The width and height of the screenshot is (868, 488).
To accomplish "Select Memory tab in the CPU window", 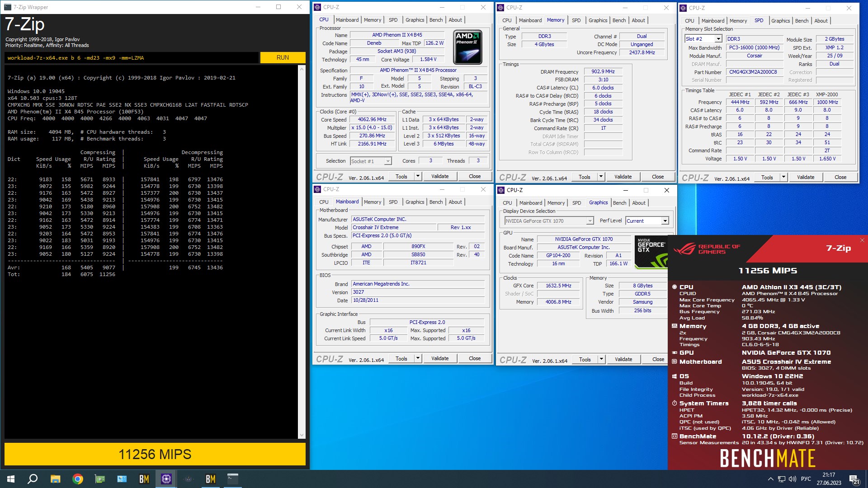I will click(x=373, y=20).
